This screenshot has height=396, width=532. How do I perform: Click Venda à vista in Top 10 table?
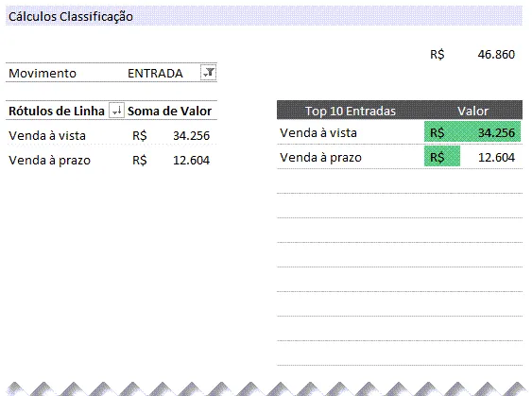pyautogui.click(x=318, y=132)
